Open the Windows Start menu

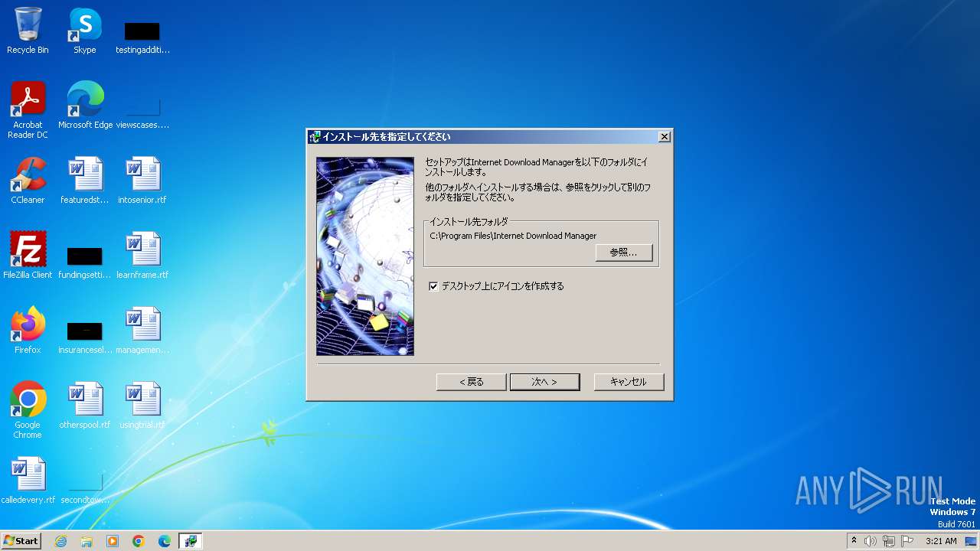(21, 541)
